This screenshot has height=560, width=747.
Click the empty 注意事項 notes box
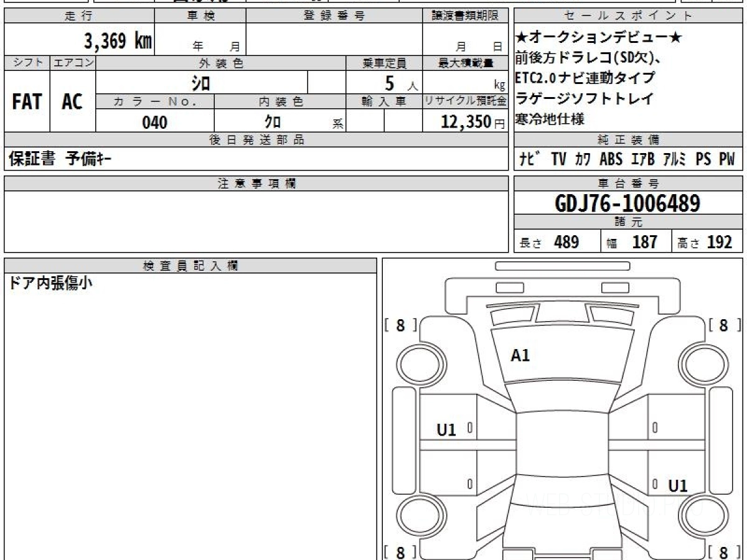tap(256, 222)
